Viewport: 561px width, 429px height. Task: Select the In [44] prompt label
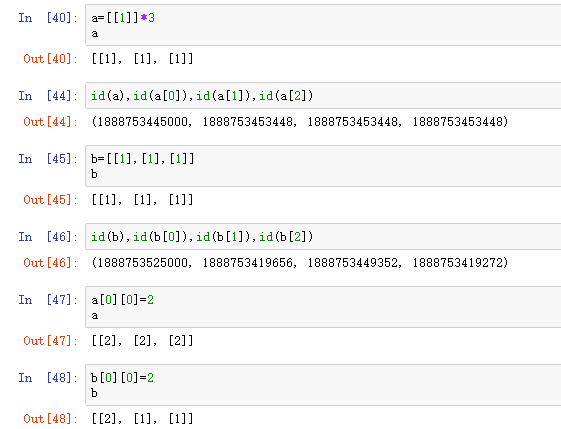[x=48, y=96]
